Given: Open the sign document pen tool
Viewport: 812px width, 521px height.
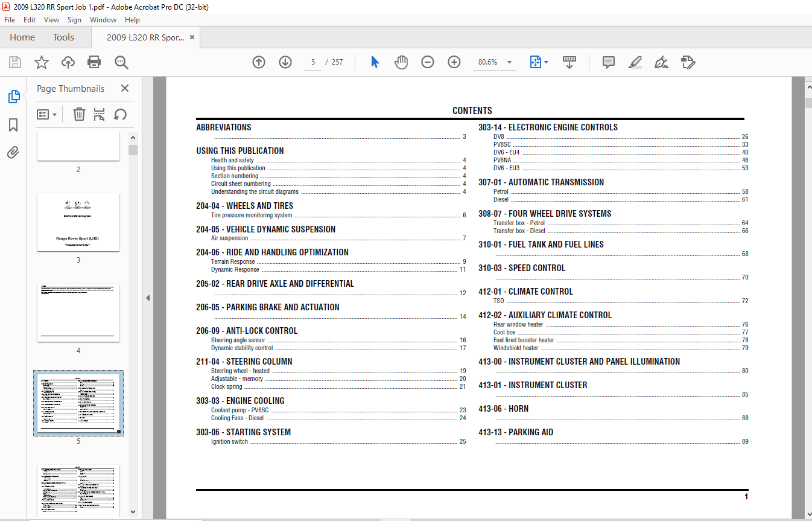Looking at the screenshot, I should (662, 62).
